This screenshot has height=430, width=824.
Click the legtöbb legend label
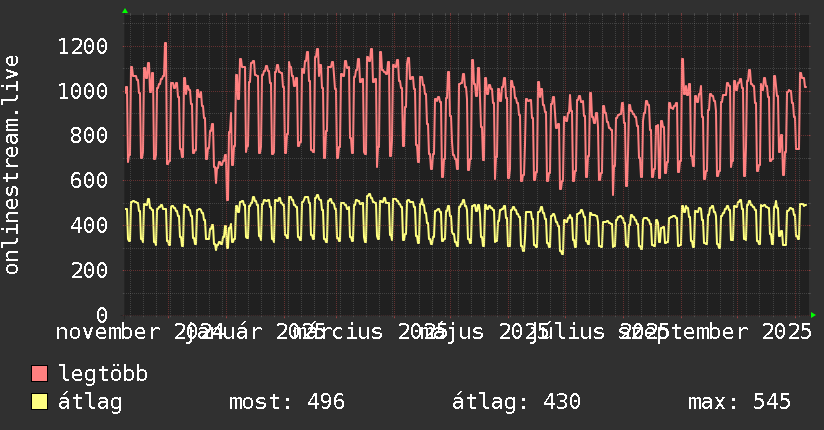click(103, 373)
